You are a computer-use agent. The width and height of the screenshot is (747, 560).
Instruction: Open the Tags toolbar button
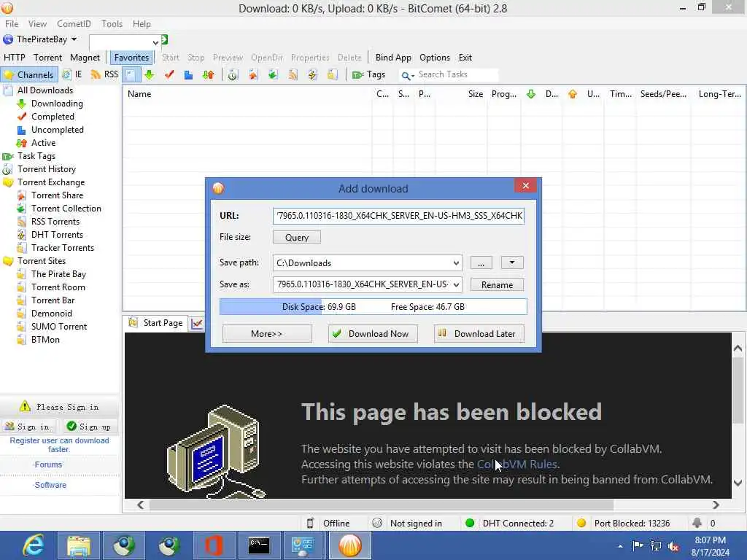coord(368,75)
